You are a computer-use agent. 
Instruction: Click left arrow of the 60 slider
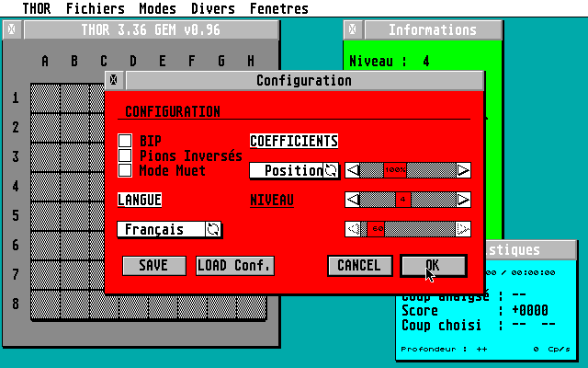tap(353, 229)
